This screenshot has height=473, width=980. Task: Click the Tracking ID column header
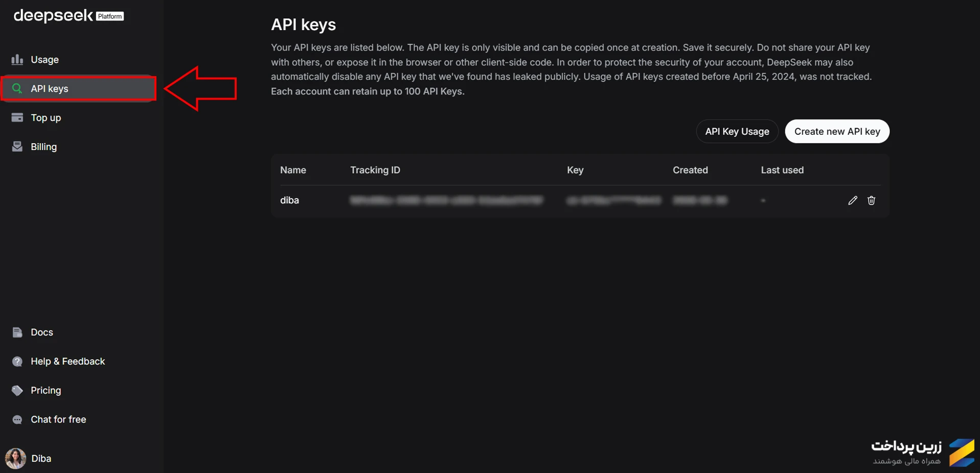375,170
